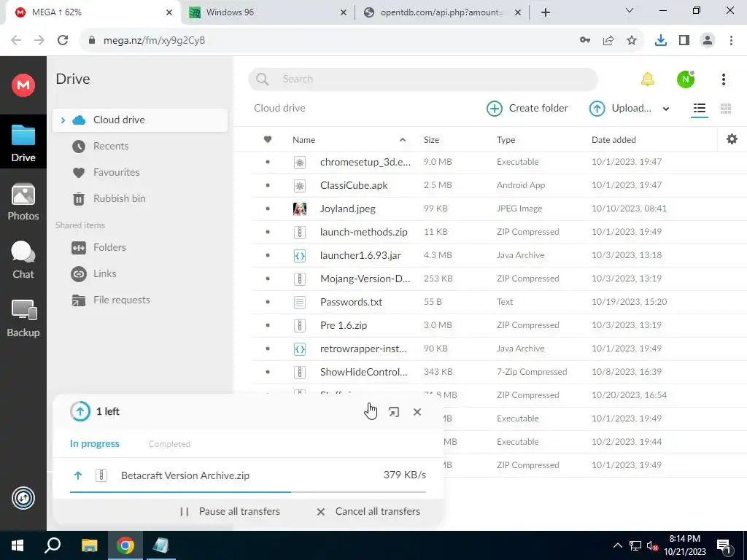The height and width of the screenshot is (560, 747).
Task: Select chromesetup_3d executable file
Action: 499,162
